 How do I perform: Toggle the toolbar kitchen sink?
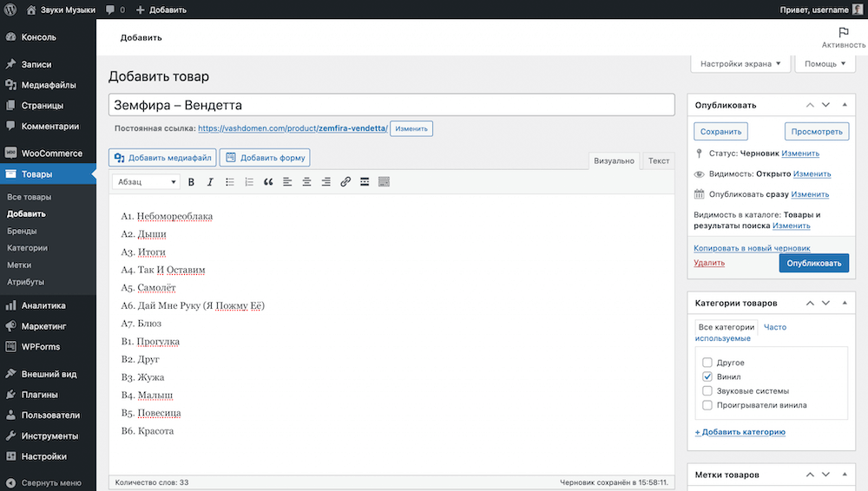pos(384,181)
